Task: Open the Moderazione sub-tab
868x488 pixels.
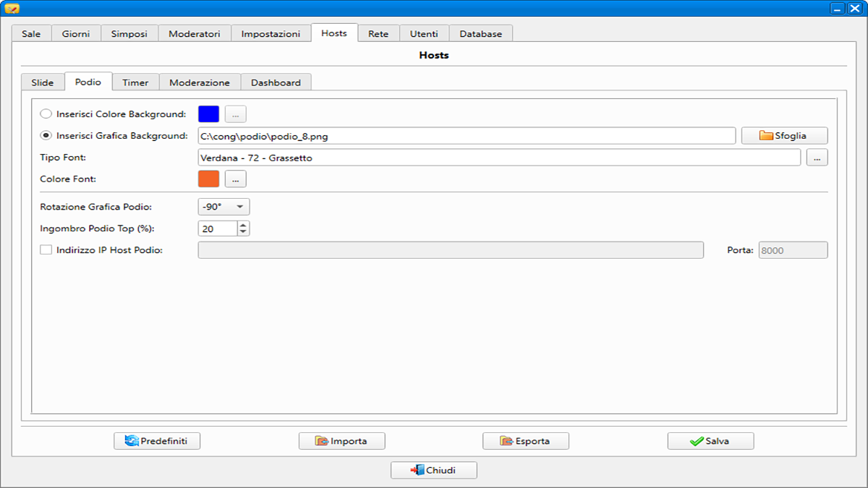Action: [x=200, y=82]
